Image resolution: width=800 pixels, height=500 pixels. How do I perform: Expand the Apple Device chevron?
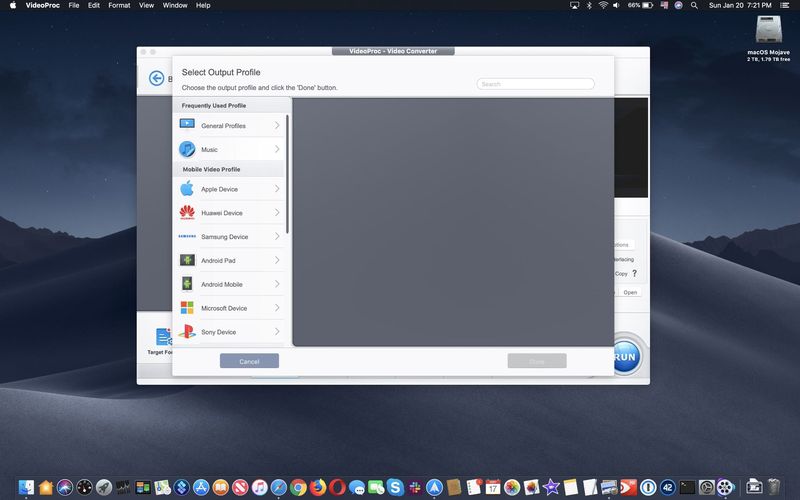[277, 189]
